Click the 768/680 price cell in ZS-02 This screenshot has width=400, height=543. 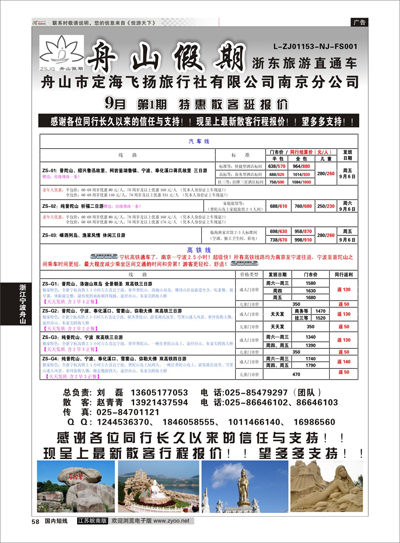tap(303, 206)
